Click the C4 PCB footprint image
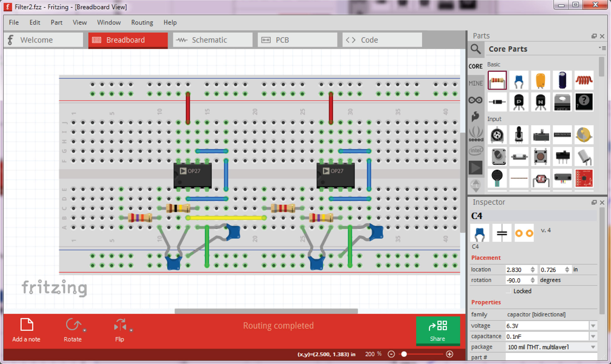This screenshot has width=611, height=364. 524,233
